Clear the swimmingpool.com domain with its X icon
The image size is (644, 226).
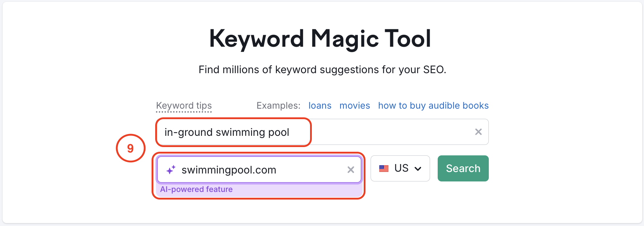pos(351,169)
